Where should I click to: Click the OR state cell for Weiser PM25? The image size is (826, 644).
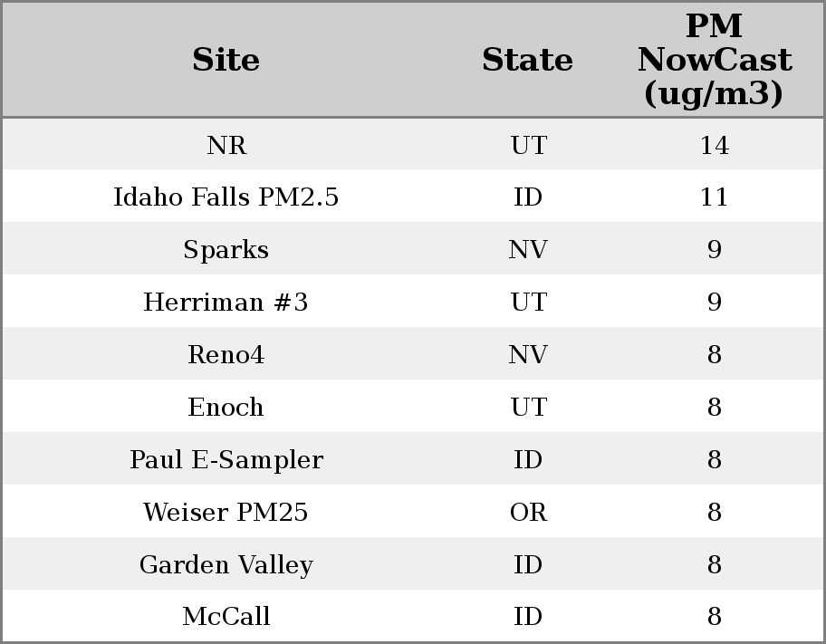[528, 513]
